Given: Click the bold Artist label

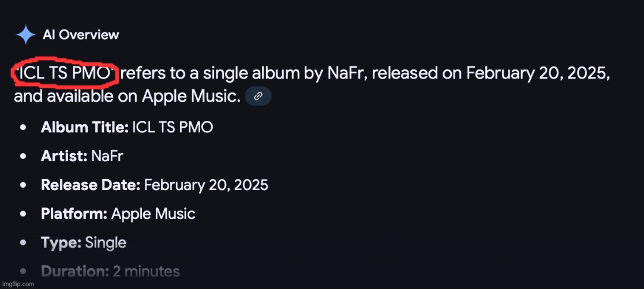Looking at the screenshot, I should point(64,156).
